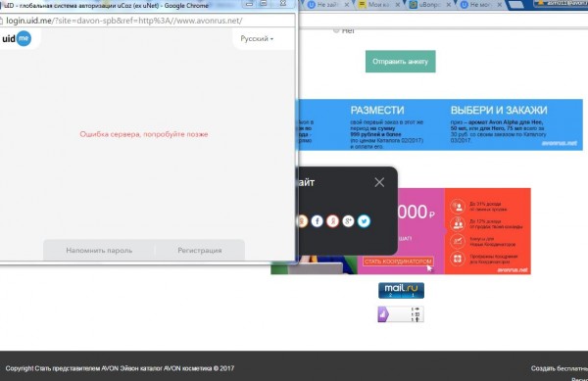Viewport: 588px width, 381px height.
Task: Expand the Русский language dropdown
Action: point(257,38)
